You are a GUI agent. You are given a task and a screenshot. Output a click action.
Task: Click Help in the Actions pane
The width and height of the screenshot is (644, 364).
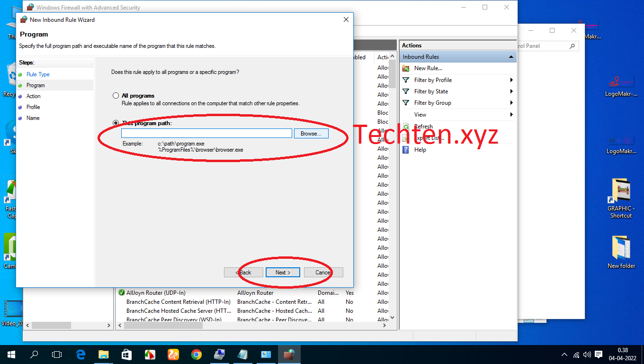point(420,150)
